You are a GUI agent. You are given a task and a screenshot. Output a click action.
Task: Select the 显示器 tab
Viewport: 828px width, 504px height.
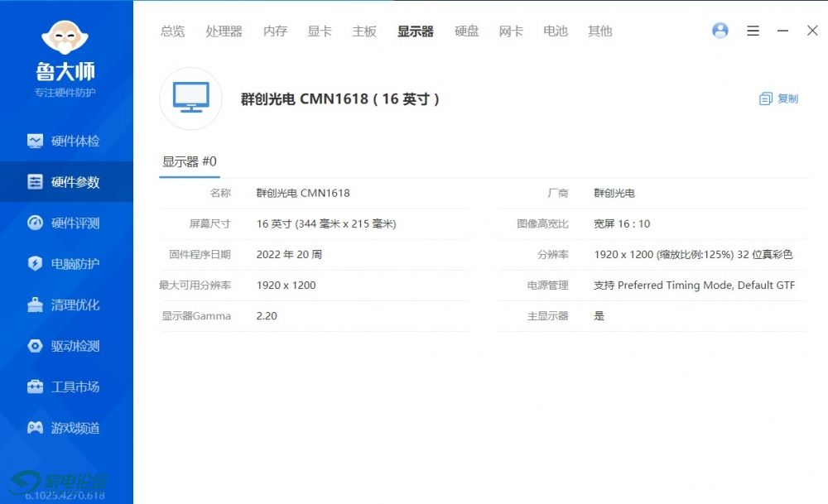[415, 31]
